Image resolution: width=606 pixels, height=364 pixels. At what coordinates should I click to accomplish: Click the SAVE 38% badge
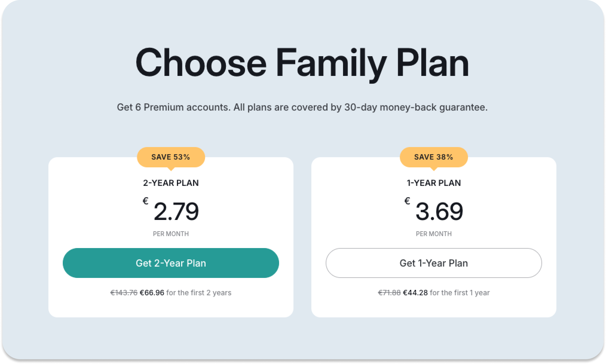[434, 157]
